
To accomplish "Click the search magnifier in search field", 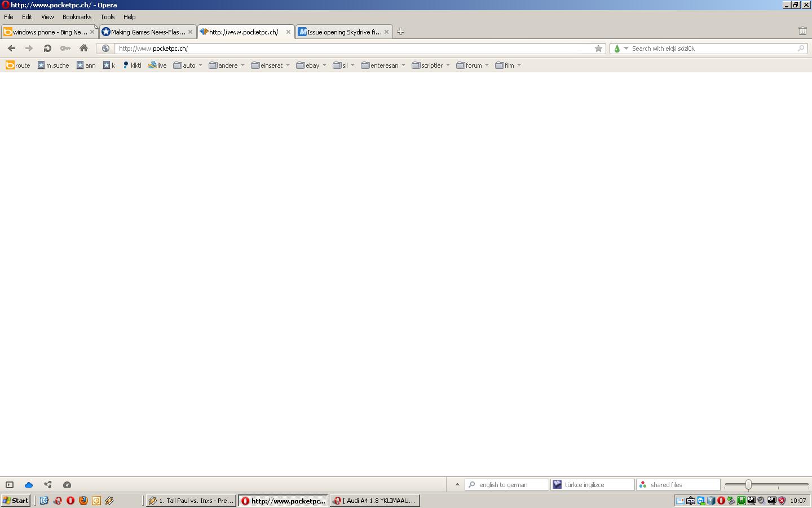I will 801,49.
